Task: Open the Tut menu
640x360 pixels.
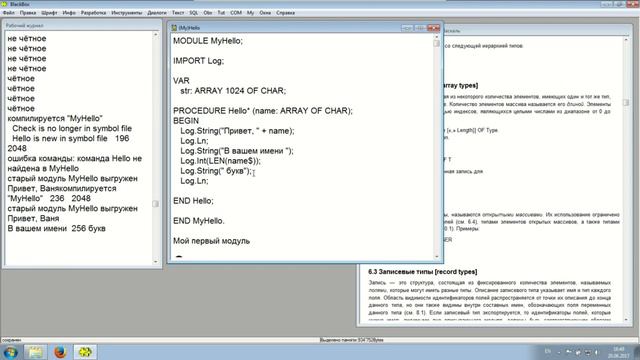Action: point(221,13)
